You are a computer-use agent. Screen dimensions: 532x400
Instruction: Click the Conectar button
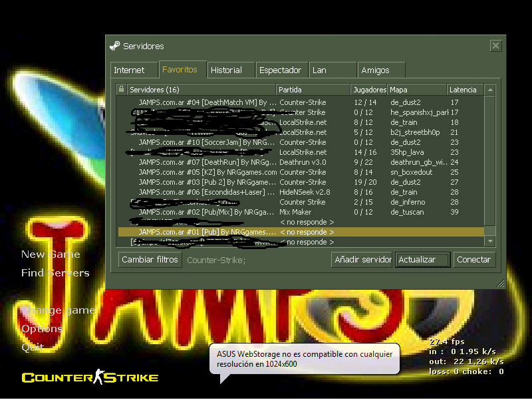[x=474, y=260]
